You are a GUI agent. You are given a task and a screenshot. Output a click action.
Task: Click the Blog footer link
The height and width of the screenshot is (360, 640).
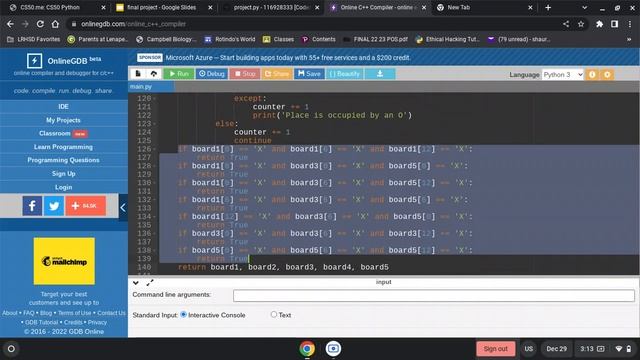tap(46, 313)
